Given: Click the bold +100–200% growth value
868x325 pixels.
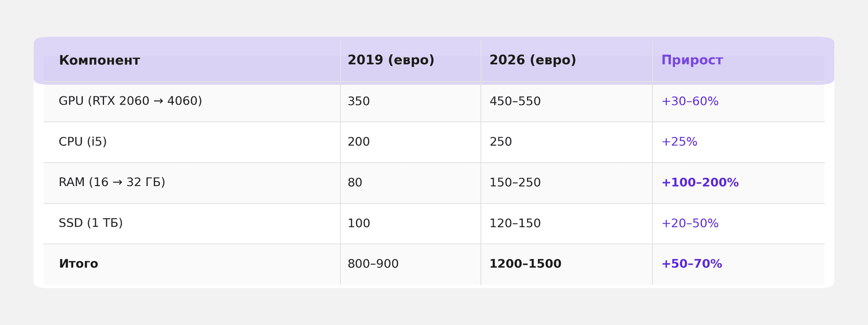Looking at the screenshot, I should [x=699, y=183].
